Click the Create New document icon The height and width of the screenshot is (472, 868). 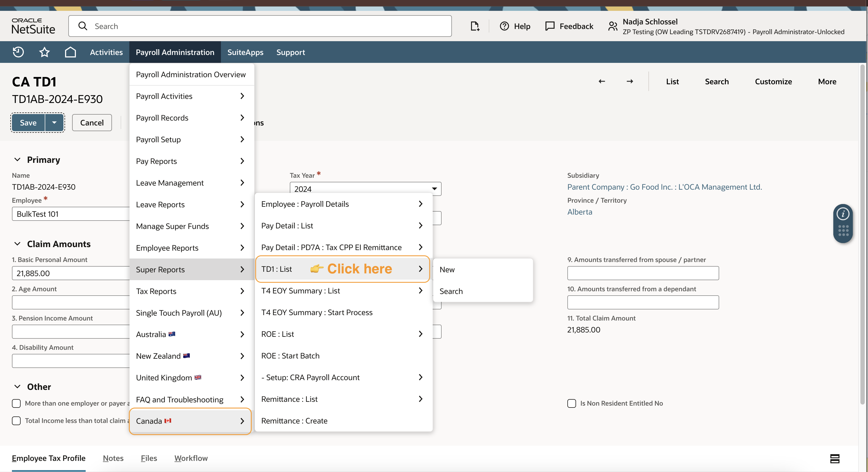[x=474, y=26]
